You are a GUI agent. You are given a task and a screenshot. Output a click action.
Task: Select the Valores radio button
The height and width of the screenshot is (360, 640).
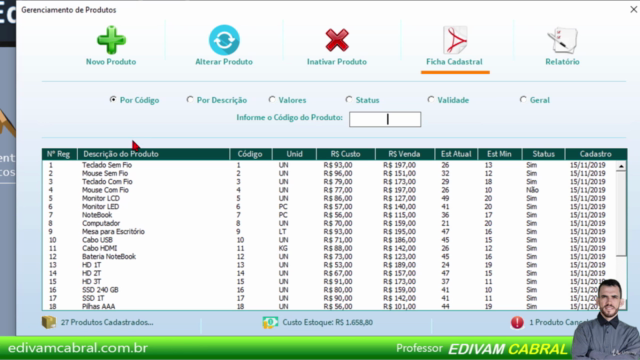[272, 100]
